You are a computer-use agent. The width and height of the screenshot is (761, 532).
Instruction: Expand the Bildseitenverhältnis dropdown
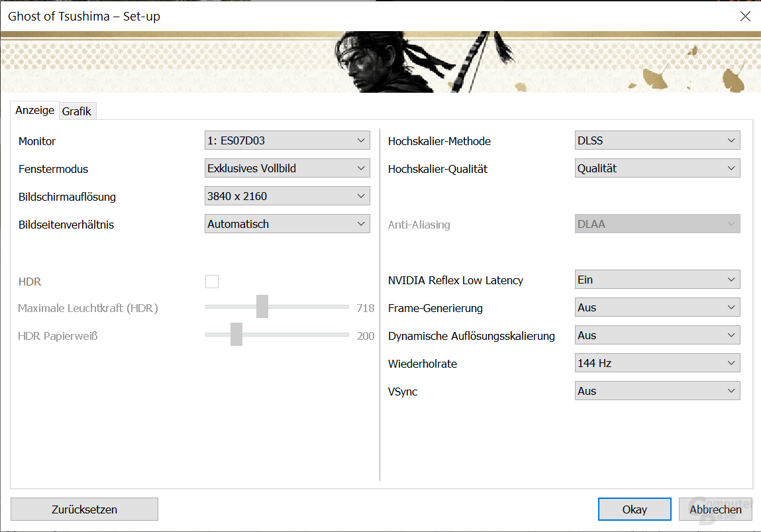(287, 224)
